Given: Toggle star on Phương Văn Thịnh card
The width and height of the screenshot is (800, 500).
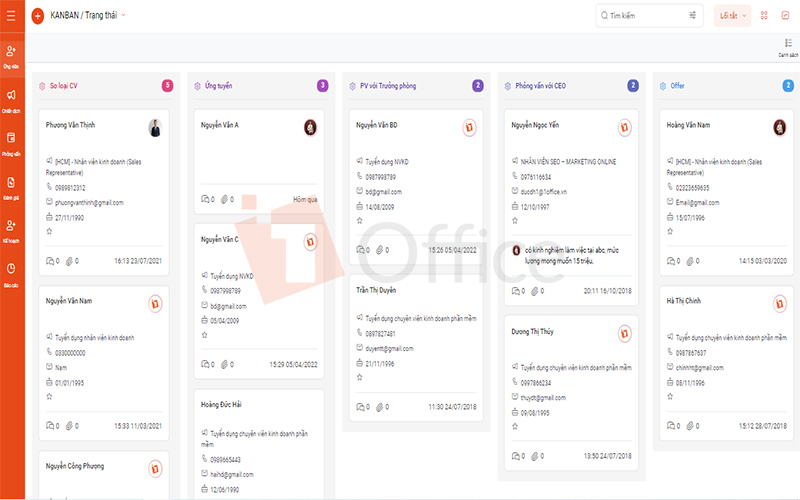Looking at the screenshot, I should (49, 231).
